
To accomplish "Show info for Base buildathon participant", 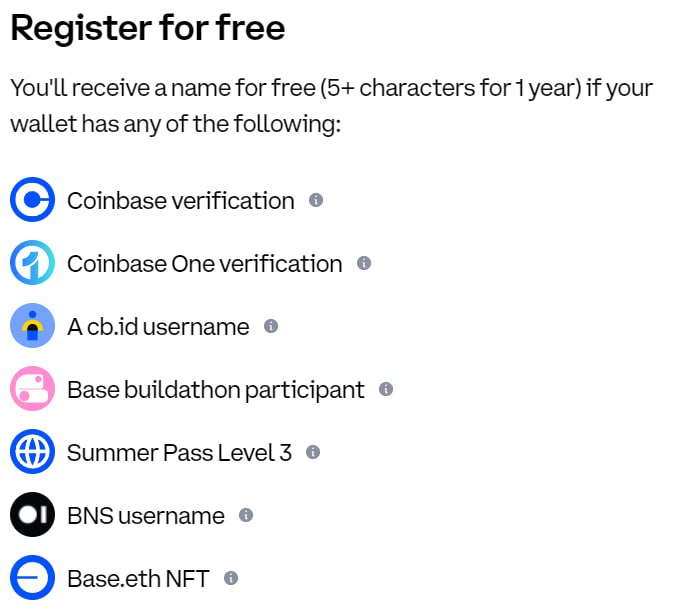I will [386, 389].
